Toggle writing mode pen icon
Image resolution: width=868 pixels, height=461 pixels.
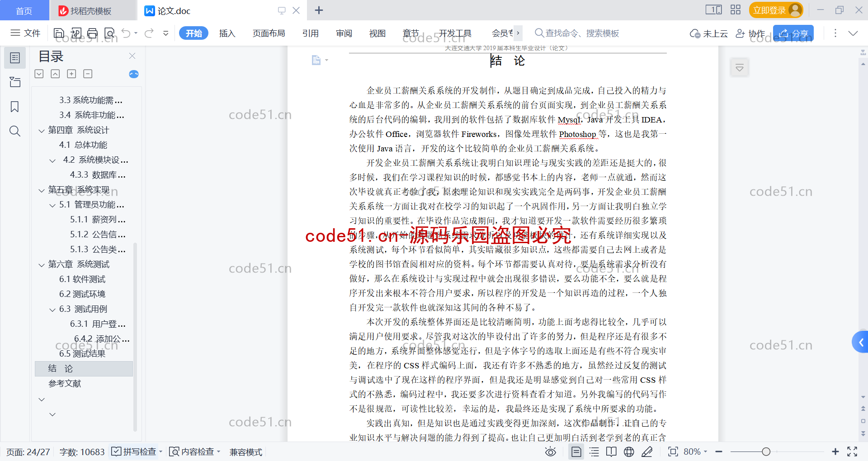pos(647,452)
